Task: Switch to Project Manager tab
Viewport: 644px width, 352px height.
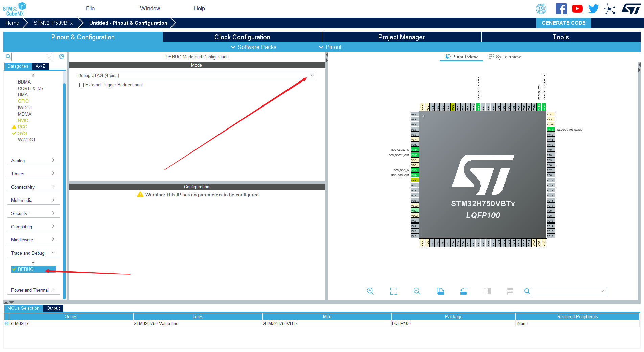Action: click(401, 37)
